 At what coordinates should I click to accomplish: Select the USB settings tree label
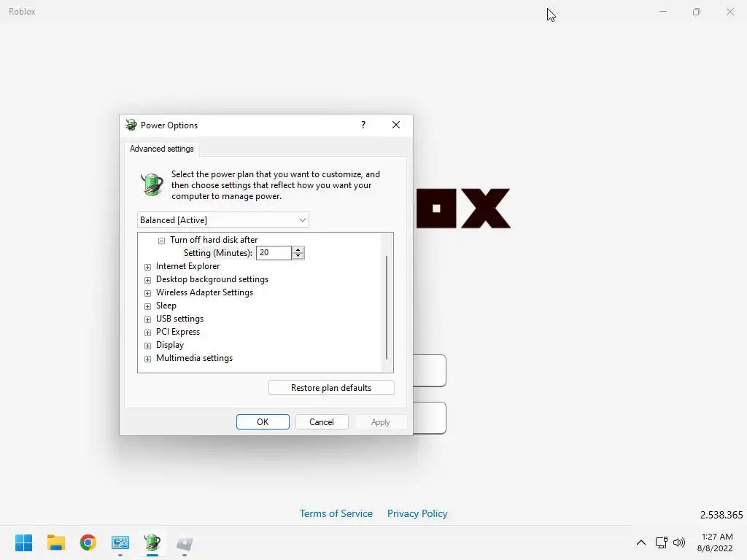[x=179, y=319]
